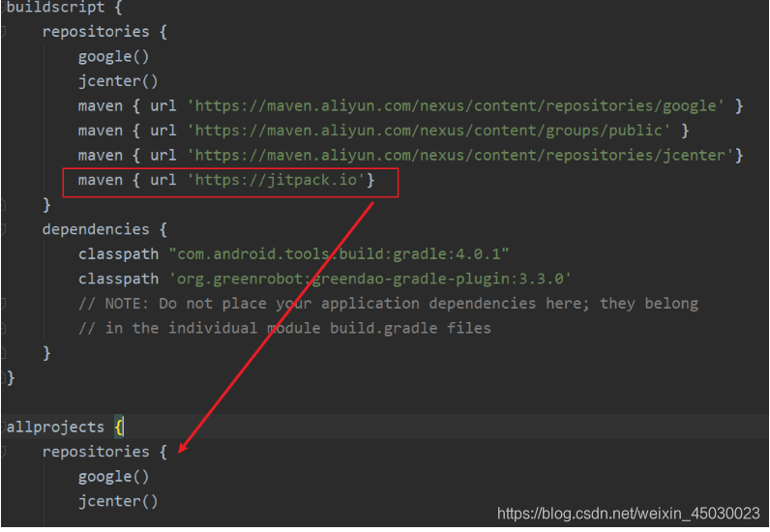Click the '// NOTE: Do not place' comment
The image size is (770, 532).
[388, 304]
